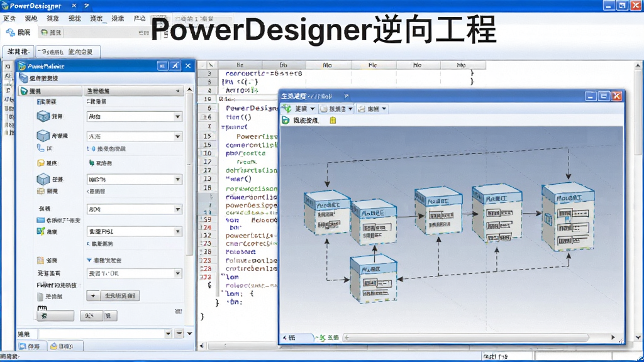Click the blue icon on the first toolbar tab

[x=10, y=33]
